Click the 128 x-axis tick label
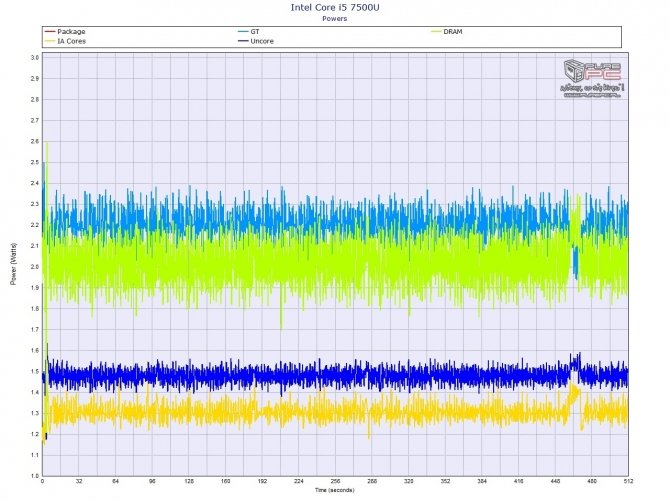This screenshot has width=670, height=502. click(x=189, y=481)
